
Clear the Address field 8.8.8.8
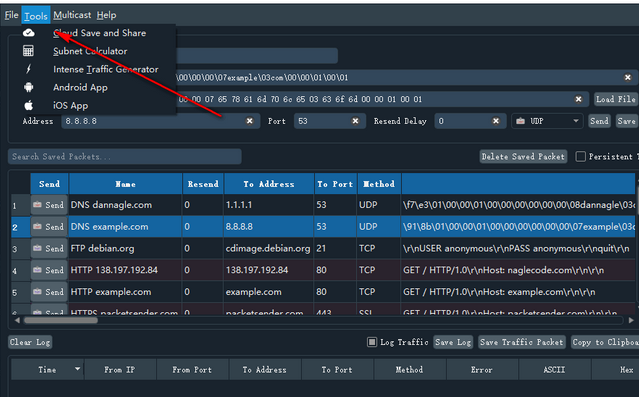[249, 121]
